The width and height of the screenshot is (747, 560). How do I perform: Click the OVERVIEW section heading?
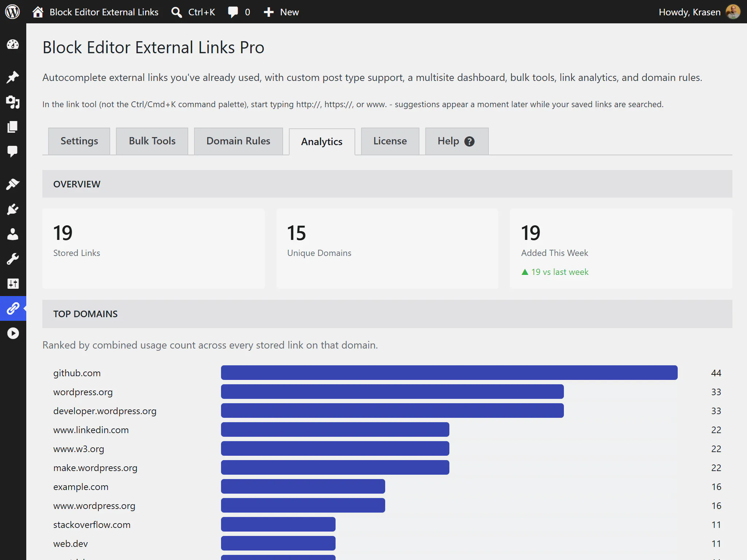tap(77, 184)
